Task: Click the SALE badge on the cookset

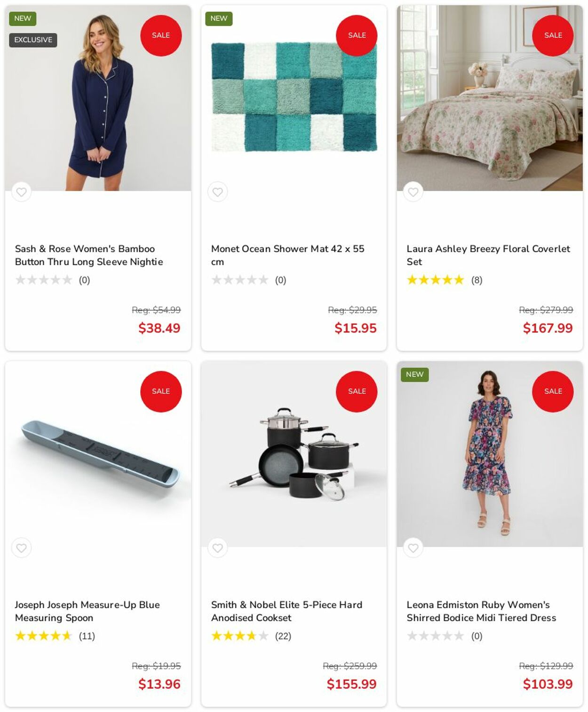Action: click(357, 391)
